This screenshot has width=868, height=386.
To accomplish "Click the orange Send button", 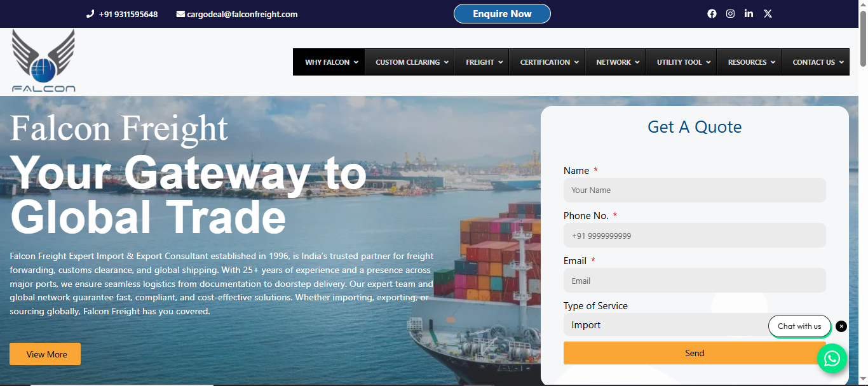I will (x=695, y=353).
